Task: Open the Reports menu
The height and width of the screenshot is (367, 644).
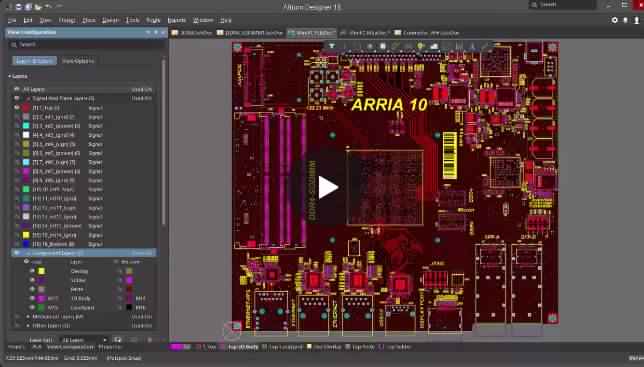Action: click(177, 20)
